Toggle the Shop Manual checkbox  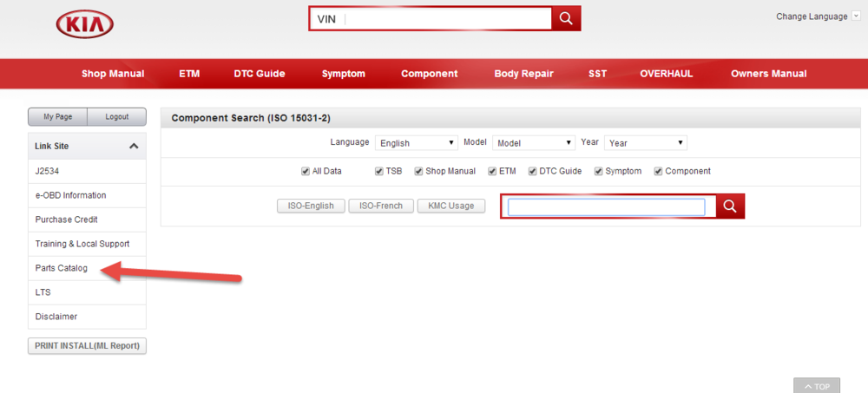(418, 171)
